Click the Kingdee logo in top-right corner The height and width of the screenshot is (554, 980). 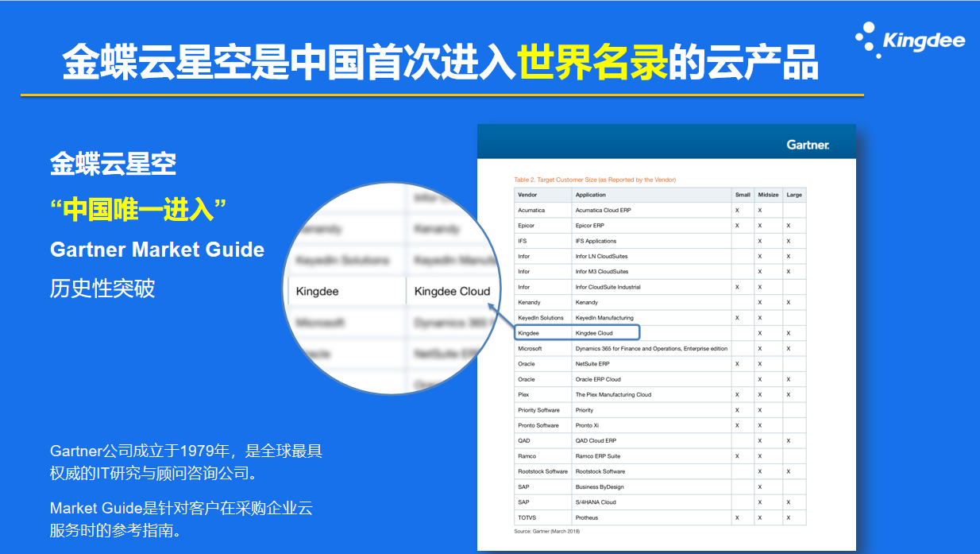(x=910, y=40)
